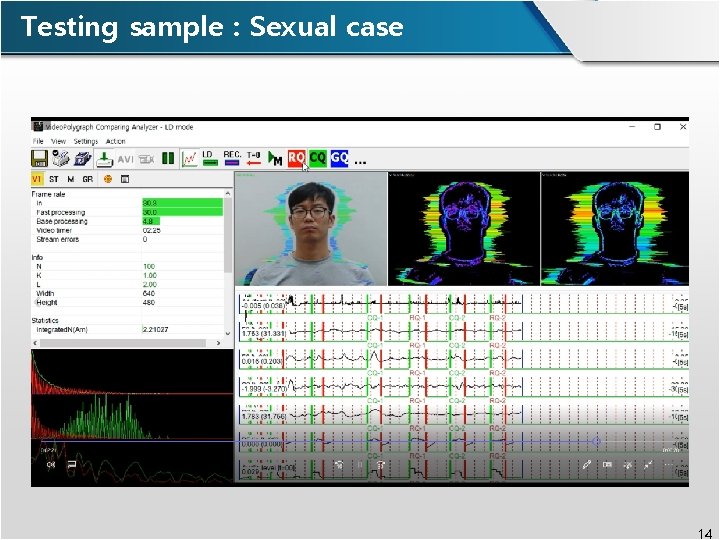
Task: Click the L value 2.00
Action: pyautogui.click(x=150, y=285)
